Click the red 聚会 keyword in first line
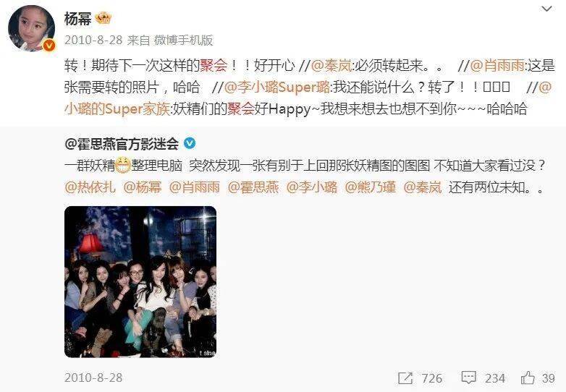Screen dimensions: 566x392 pos(214,65)
